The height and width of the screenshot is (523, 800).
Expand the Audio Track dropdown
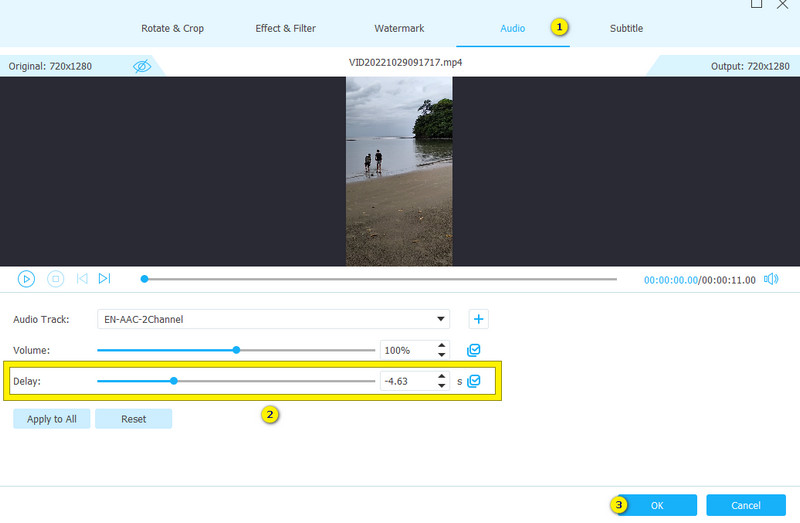coord(441,320)
